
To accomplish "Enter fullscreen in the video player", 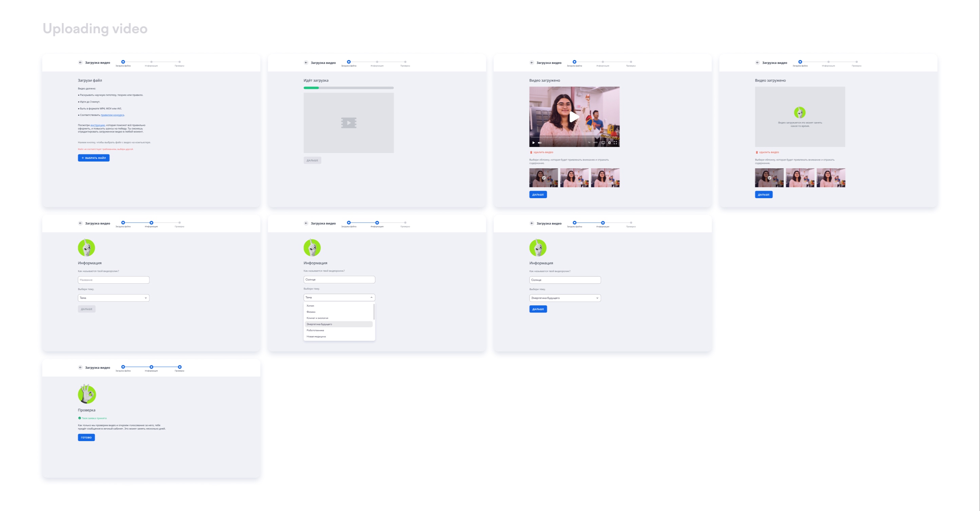I will (615, 143).
